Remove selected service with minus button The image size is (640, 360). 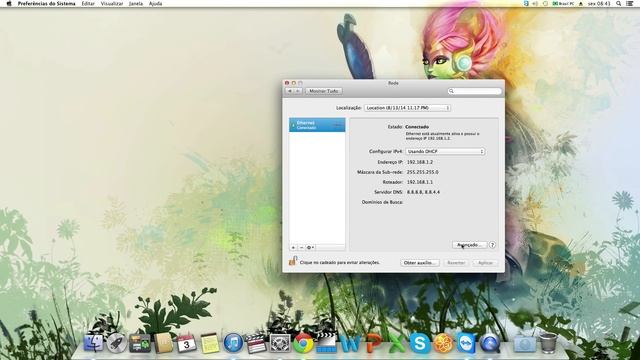tap(301, 247)
